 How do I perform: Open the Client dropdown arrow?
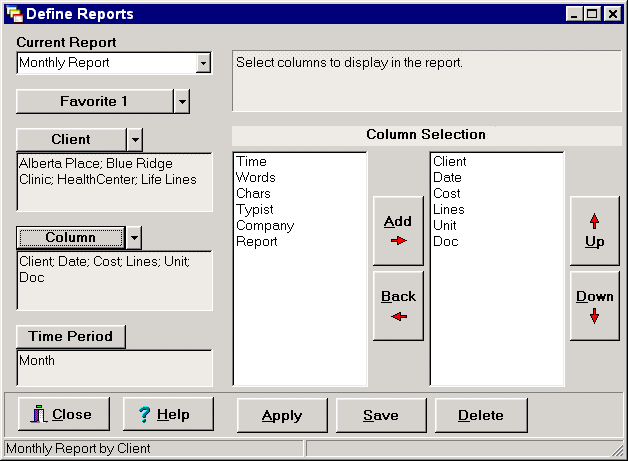point(135,139)
